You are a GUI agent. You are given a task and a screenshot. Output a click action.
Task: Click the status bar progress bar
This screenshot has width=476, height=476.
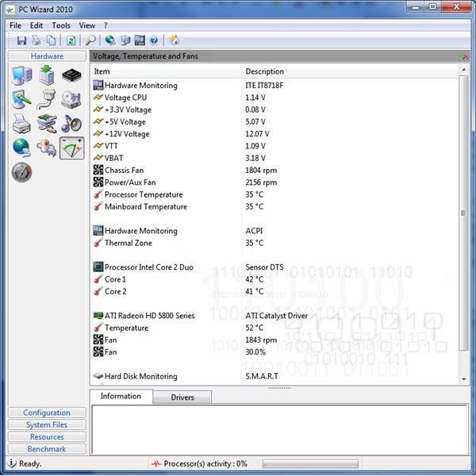[310, 464]
